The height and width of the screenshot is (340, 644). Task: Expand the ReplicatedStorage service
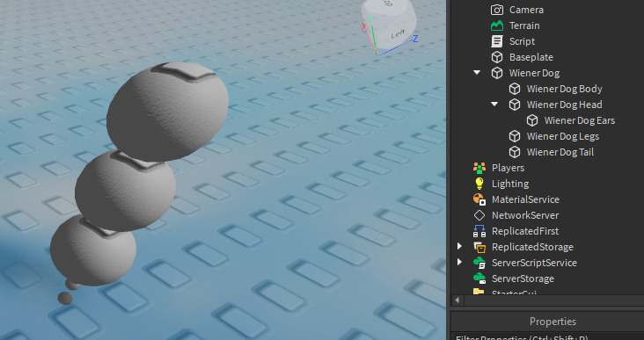click(459, 247)
